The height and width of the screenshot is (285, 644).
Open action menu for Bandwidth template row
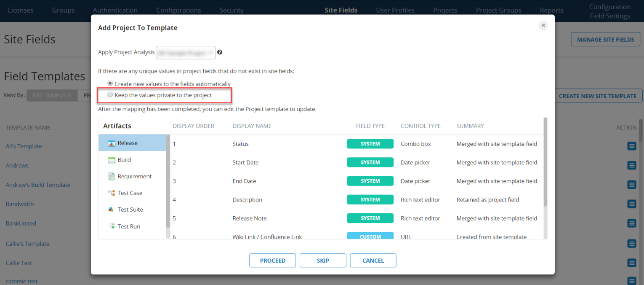click(x=631, y=204)
